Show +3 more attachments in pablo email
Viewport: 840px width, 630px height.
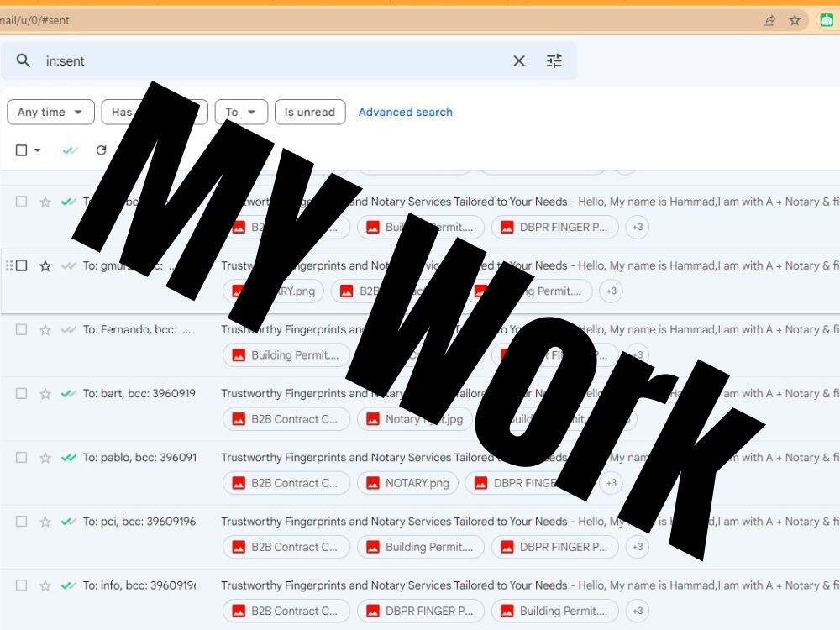[x=612, y=483]
